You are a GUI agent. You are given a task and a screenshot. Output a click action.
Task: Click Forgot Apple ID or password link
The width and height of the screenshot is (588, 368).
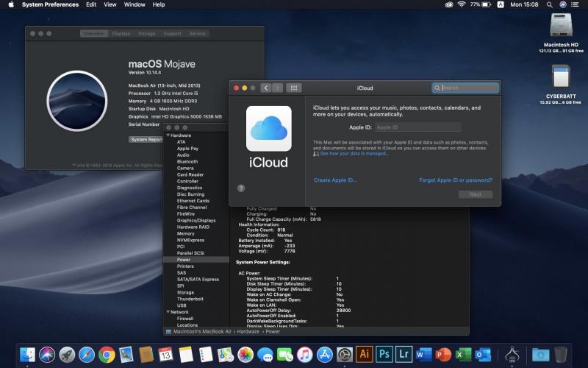456,180
